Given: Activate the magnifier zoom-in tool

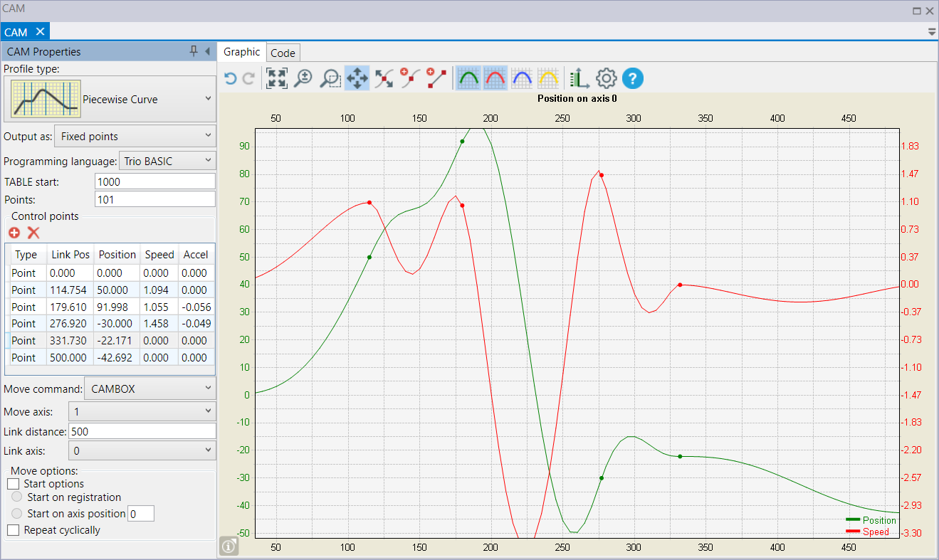Looking at the screenshot, I should click(x=303, y=78).
